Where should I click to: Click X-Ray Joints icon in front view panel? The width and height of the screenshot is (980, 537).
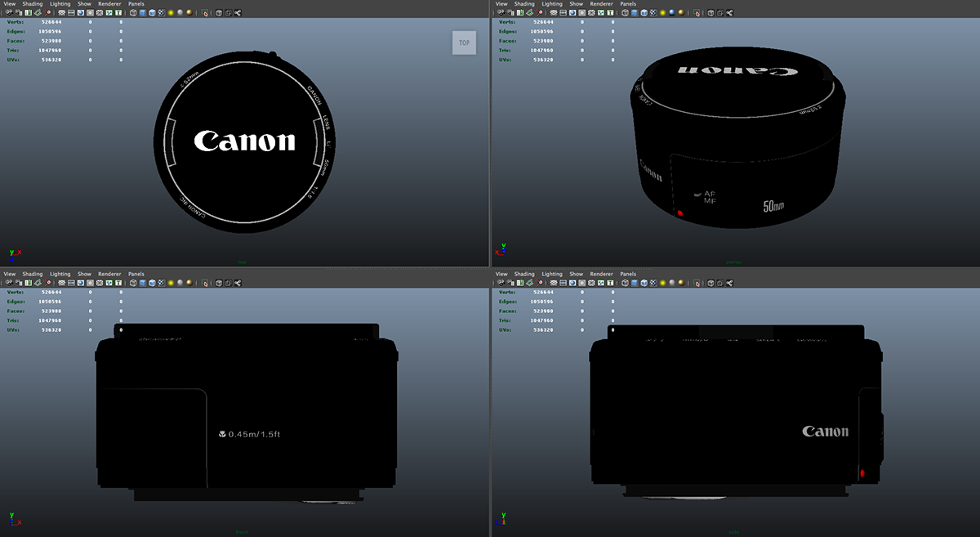click(238, 283)
